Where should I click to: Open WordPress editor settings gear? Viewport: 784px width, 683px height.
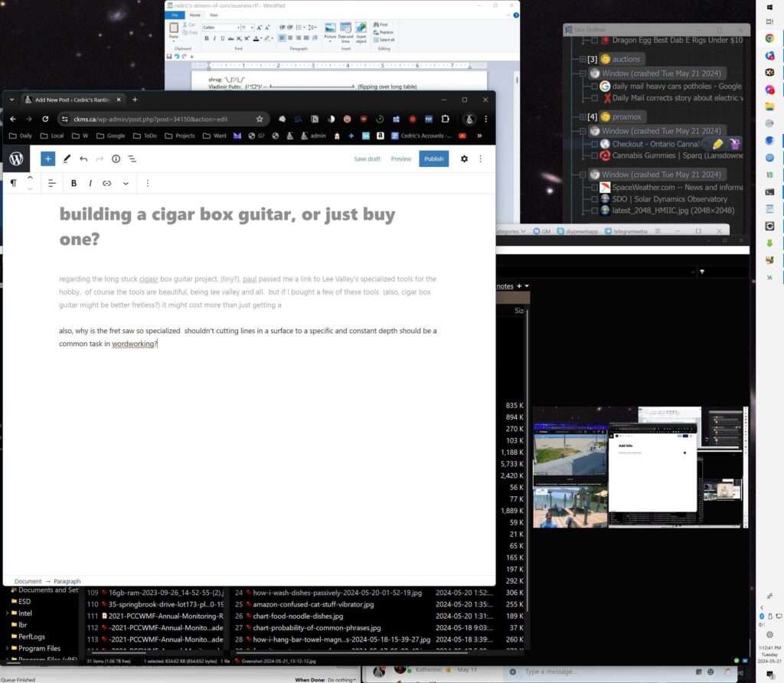[464, 158]
